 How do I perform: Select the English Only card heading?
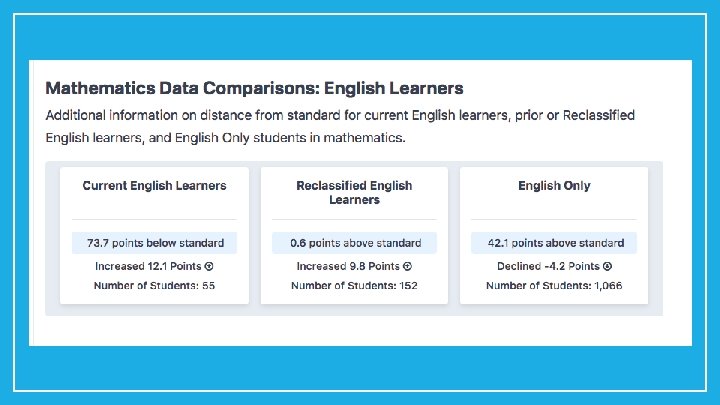click(554, 186)
